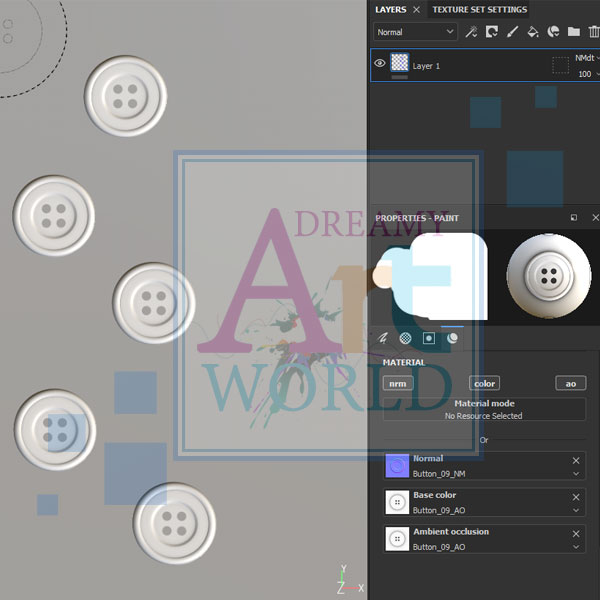Click the add effect magic wand icon

(471, 32)
